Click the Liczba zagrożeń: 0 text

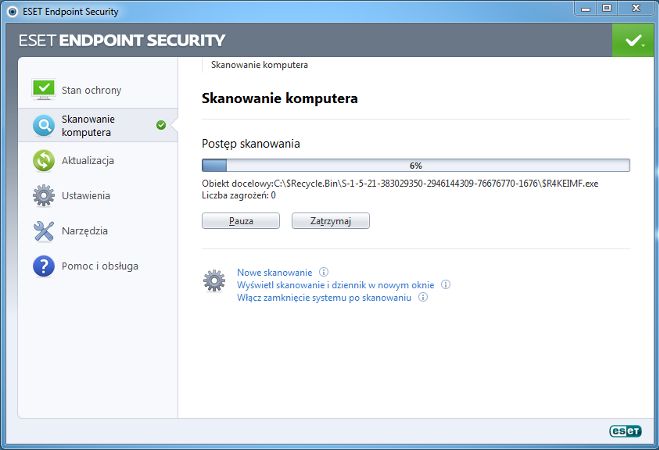point(239,195)
